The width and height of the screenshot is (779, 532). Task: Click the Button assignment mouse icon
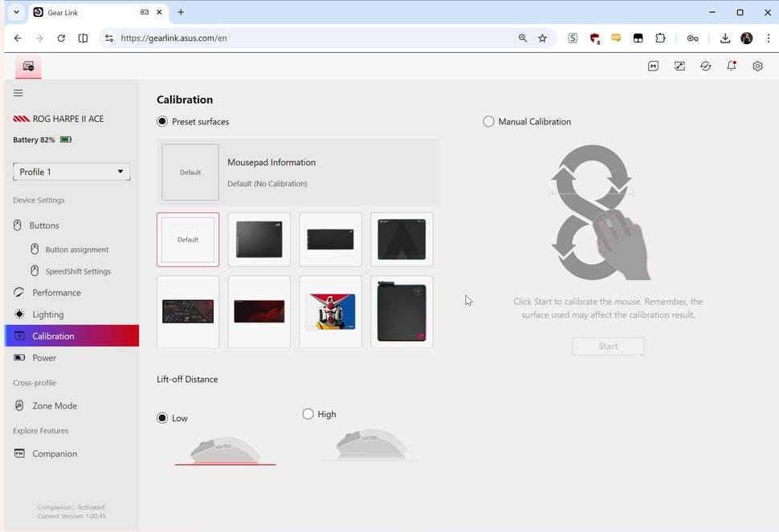(35, 249)
